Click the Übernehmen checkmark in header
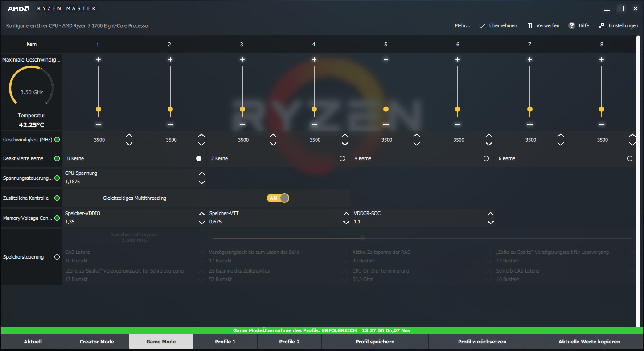644x351 pixels. pos(482,25)
